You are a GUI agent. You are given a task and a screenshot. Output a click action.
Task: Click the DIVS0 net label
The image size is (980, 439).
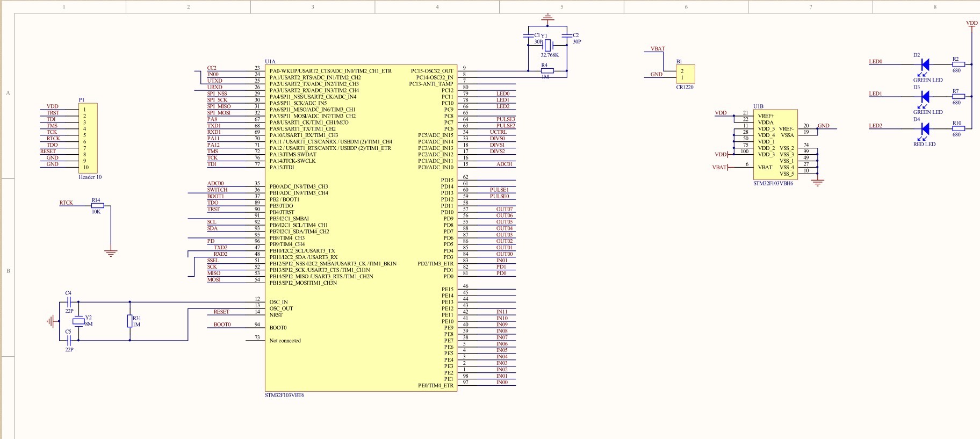[x=497, y=139]
